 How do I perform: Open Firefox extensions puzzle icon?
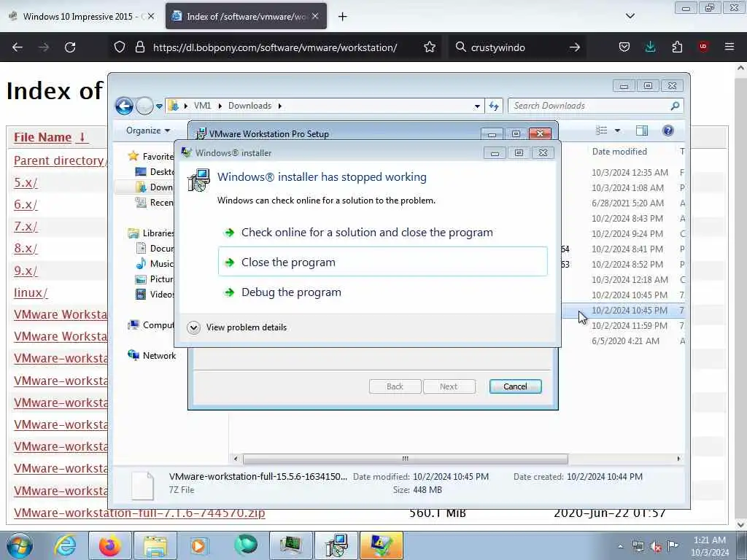pyautogui.click(x=677, y=47)
